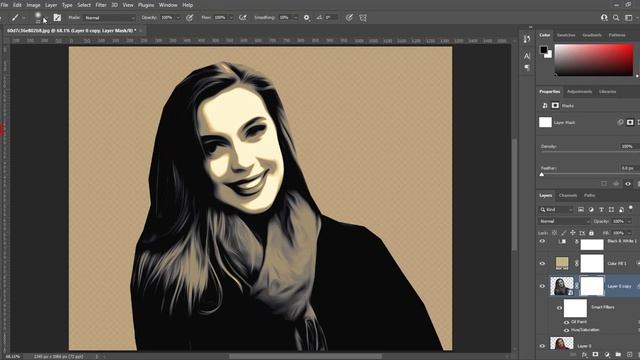640x360 pixels.
Task: Hide the Black & White 1 layer
Action: 542,241
